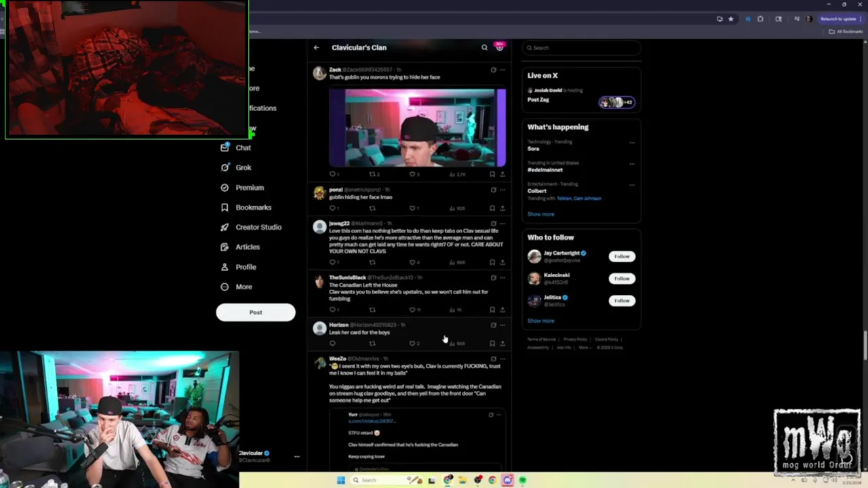The width and height of the screenshot is (868, 488).
Task: Repost ponzi's post
Action: [372, 208]
